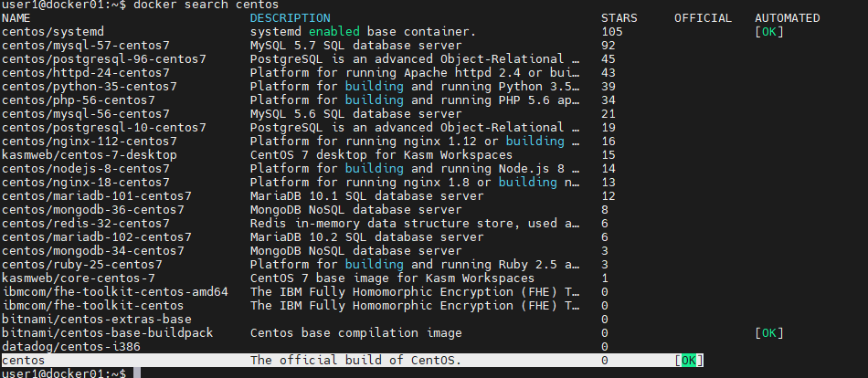Click the Redis in-memory data structure description
Image resolution: width=868 pixels, height=378 pixels.
[415, 224]
